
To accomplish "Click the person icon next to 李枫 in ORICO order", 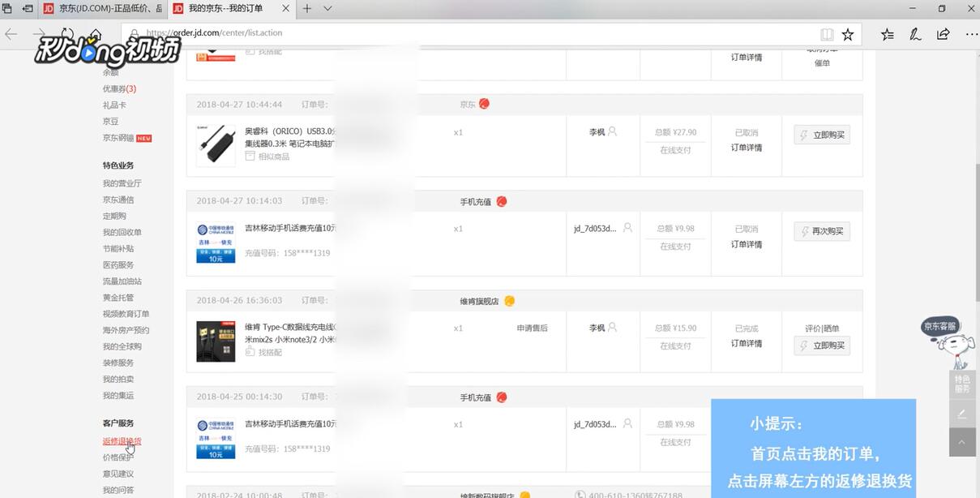I will tap(612, 131).
